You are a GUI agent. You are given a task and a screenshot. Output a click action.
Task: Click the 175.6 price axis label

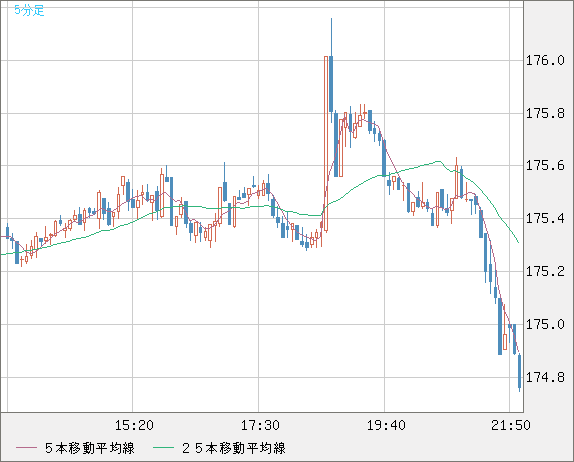click(545, 166)
